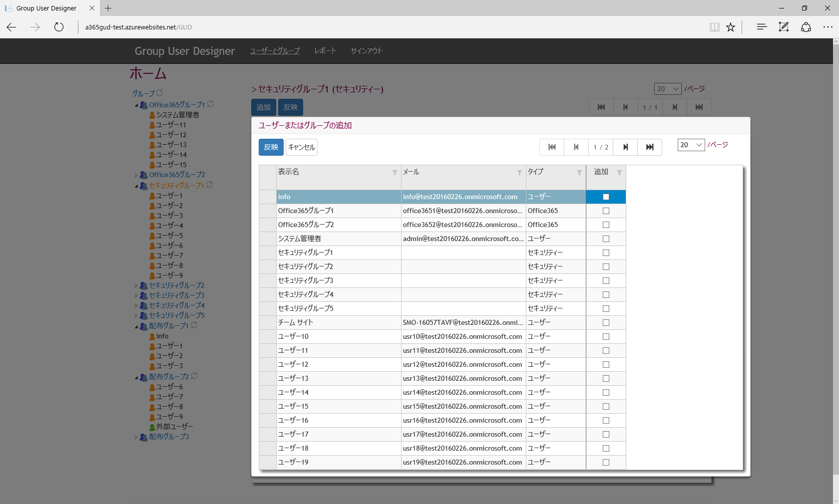The image size is (839, 504).
Task: Open ユーザーとグループ nav menu
Action: point(275,51)
